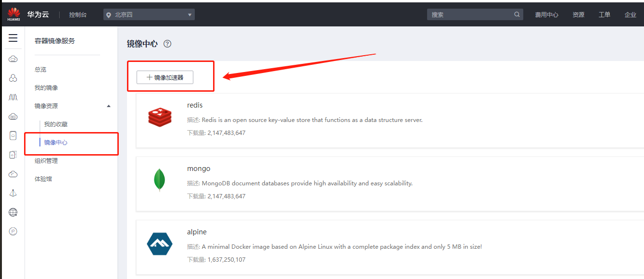Screen dimensions: 644x279
Task: Select 总览 in the side menu
Action: [40, 70]
